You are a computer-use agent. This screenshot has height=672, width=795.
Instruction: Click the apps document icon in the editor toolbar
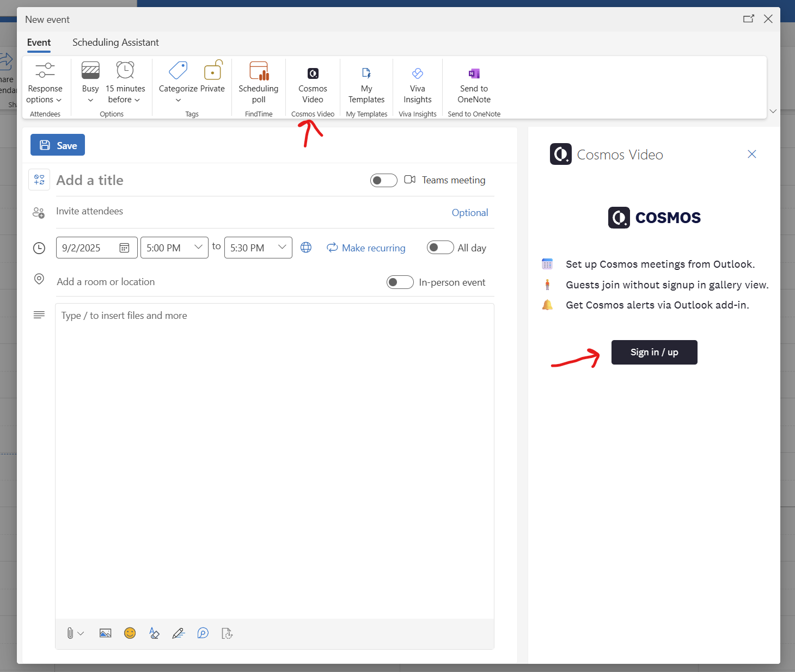click(227, 633)
